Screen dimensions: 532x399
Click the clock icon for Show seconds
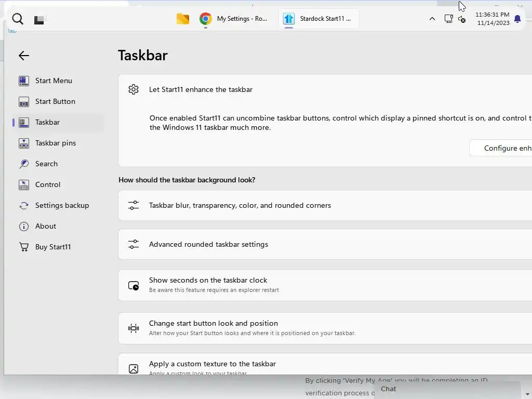tap(134, 286)
